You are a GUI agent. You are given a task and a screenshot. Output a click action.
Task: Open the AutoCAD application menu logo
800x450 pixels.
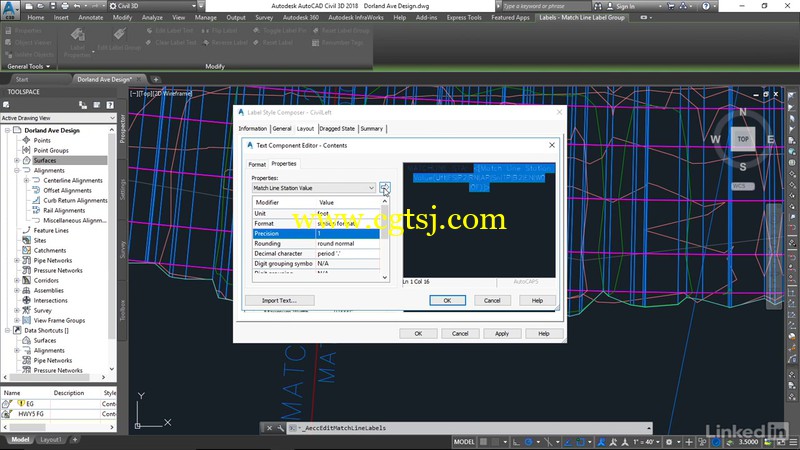click(10, 10)
